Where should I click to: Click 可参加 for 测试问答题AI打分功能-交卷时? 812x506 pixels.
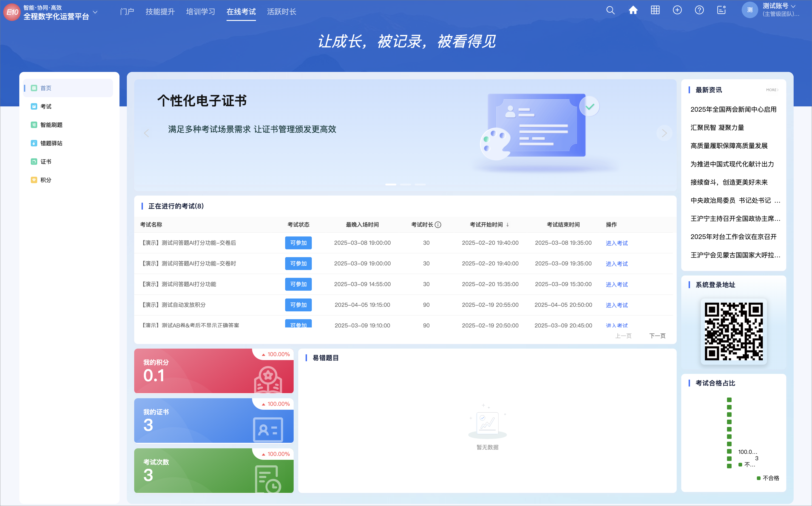pos(298,264)
